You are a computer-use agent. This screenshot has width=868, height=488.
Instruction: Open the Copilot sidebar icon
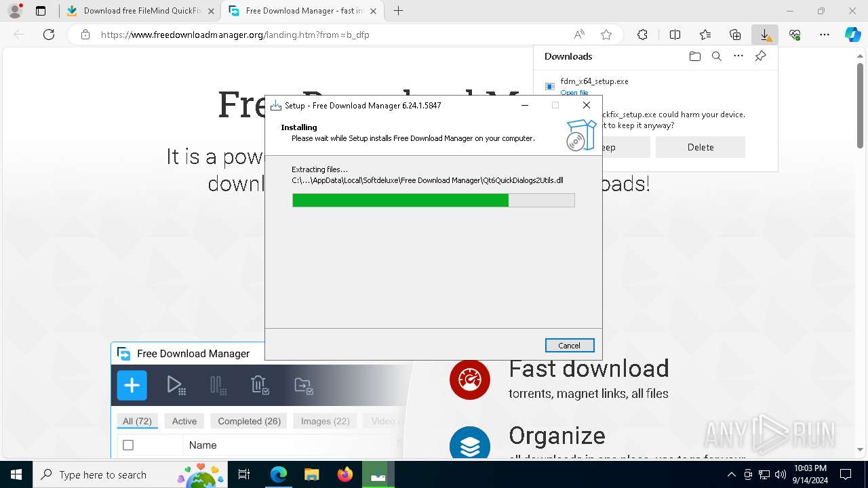click(853, 35)
